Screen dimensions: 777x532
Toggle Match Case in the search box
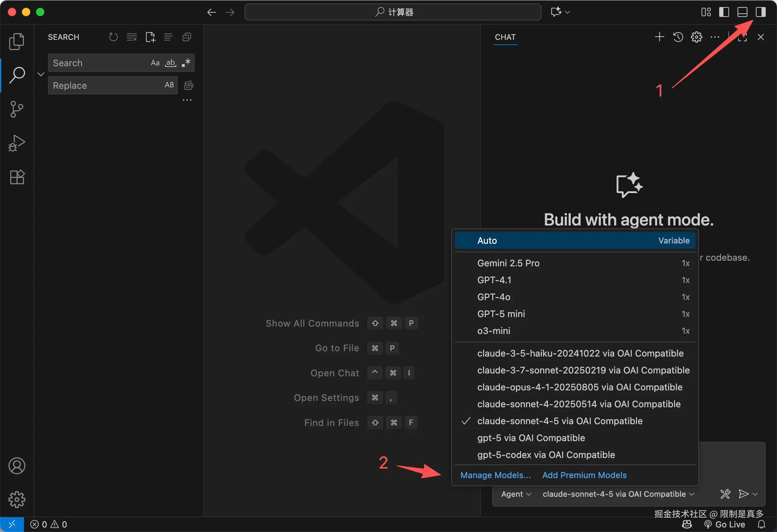click(x=155, y=63)
